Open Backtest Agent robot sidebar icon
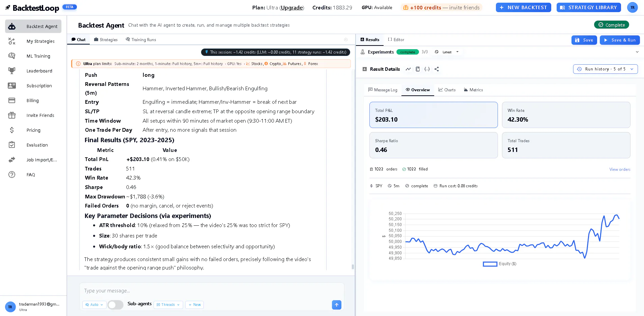The image size is (644, 316). [12, 26]
